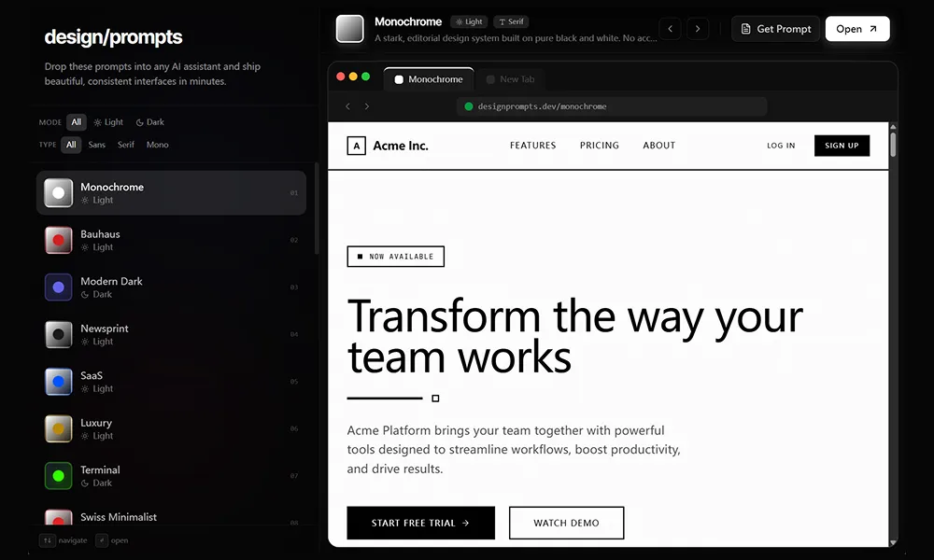Click the designprompts.dev address bar
The height and width of the screenshot is (560, 934).
pyautogui.click(x=612, y=106)
